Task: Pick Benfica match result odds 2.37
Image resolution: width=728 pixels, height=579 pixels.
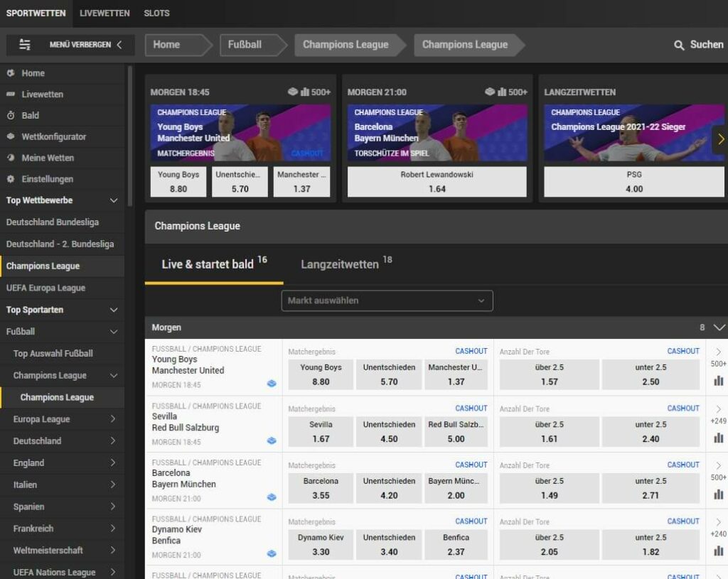Action: (456, 545)
